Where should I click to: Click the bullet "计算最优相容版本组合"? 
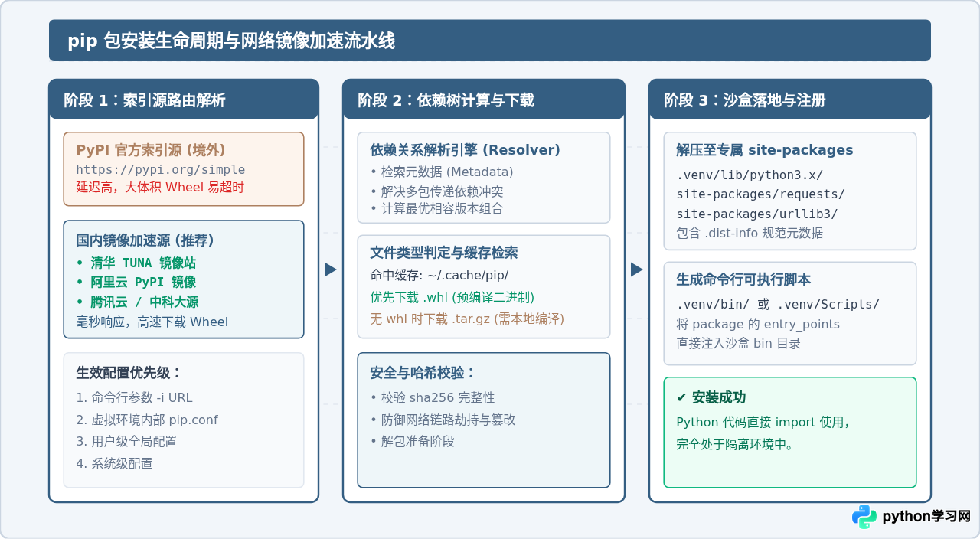(x=436, y=208)
